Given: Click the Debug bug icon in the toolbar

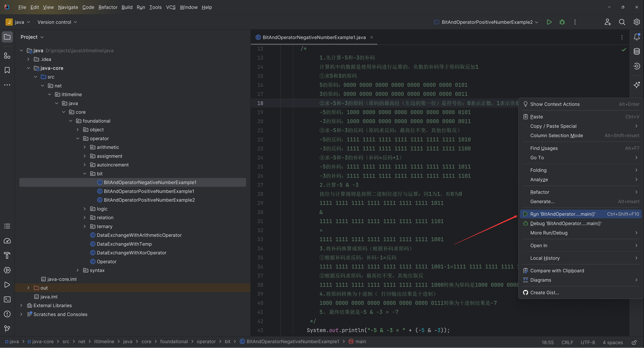Looking at the screenshot, I should click(562, 22).
